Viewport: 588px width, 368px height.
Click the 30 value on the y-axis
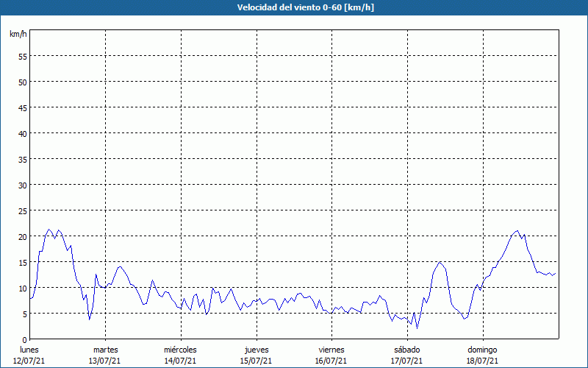coord(23,185)
